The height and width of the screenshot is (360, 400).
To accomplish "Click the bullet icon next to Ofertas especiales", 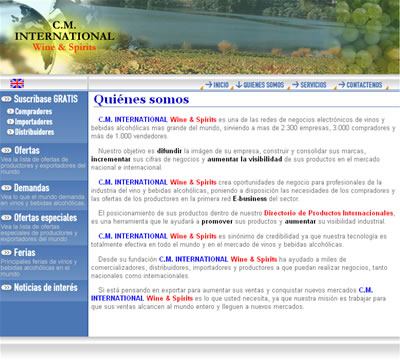I will coord(6,218).
